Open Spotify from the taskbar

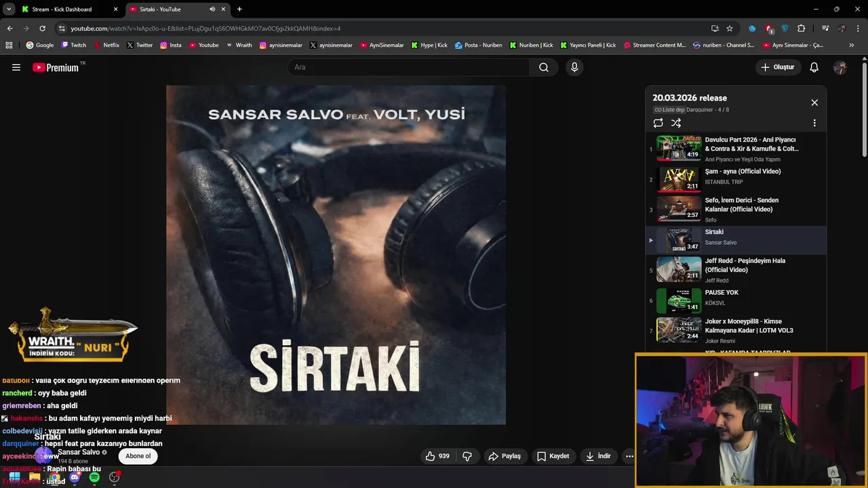pyautogui.click(x=94, y=477)
